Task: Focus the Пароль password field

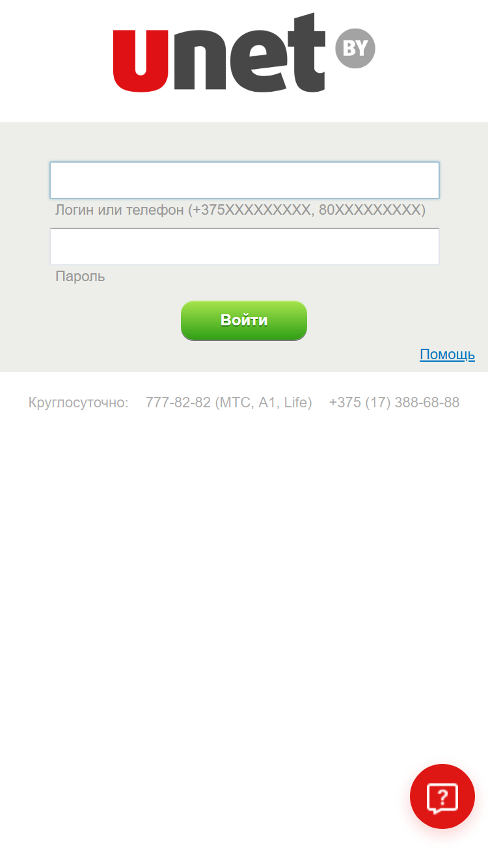Action: (x=245, y=247)
